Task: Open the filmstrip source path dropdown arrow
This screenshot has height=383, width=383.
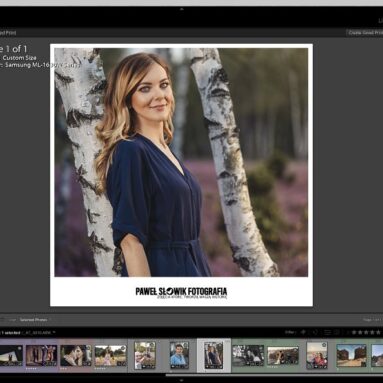Action: coord(54,332)
